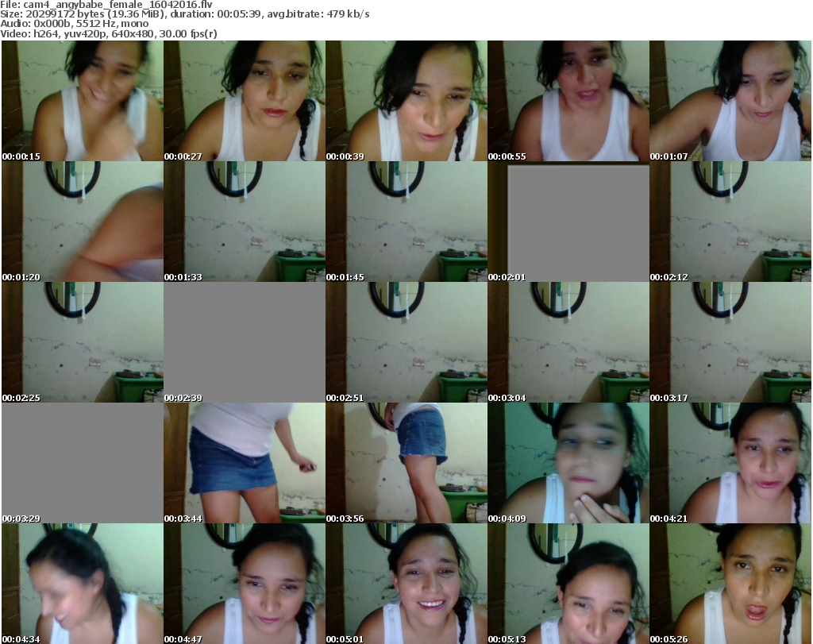Click the Video codec info line
Viewport: 813px width, 644px height.
click(x=108, y=33)
